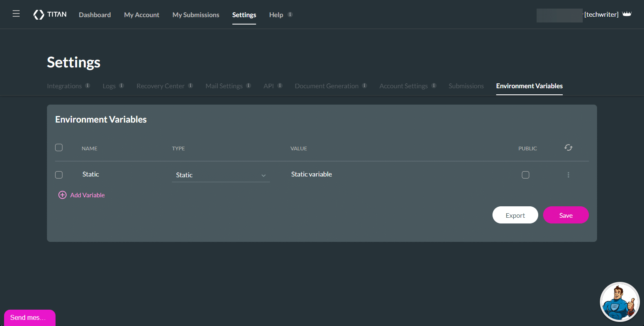
Task: Click the info icon beside Help
Action: tap(290, 14)
